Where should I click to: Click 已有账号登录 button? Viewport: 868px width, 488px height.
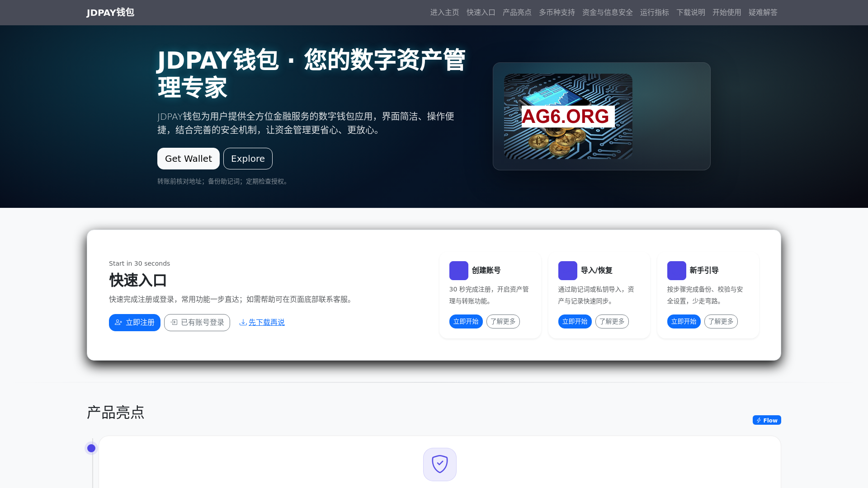[x=197, y=323]
